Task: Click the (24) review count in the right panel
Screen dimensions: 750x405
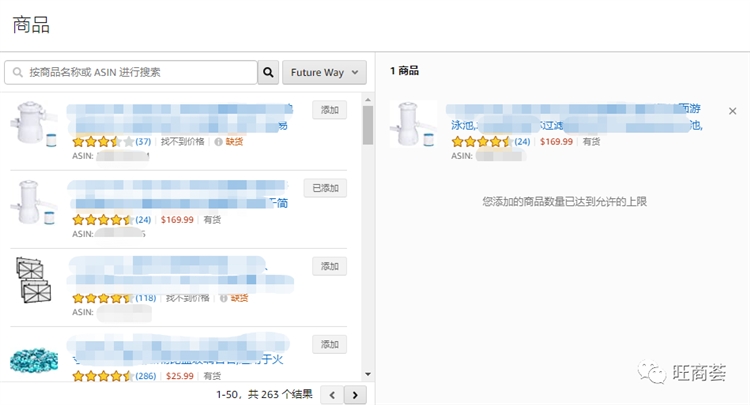Action: point(522,142)
